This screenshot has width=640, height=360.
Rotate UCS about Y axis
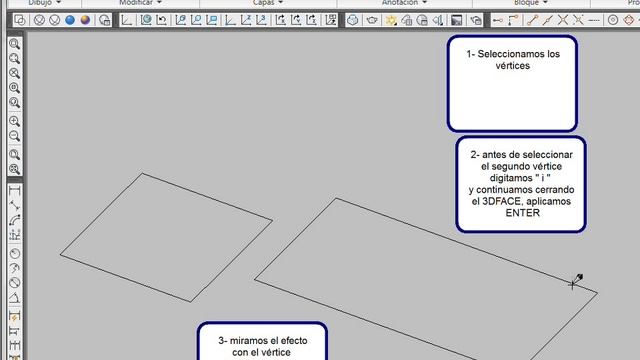[296, 20]
